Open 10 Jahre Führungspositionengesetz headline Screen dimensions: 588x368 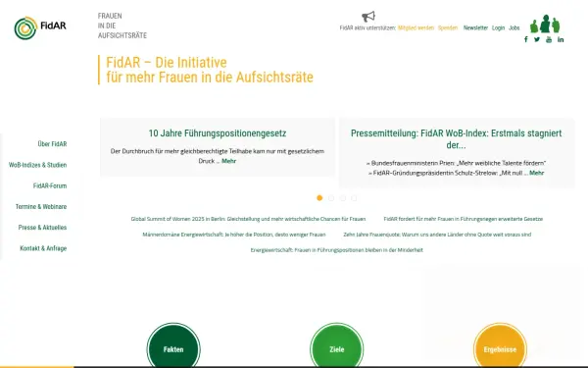[218, 133]
